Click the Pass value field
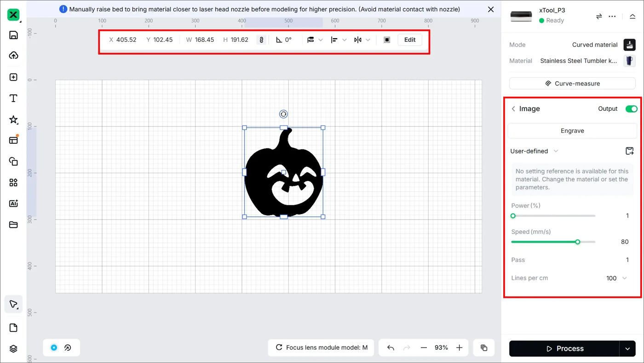The width and height of the screenshot is (644, 363). coord(627,260)
